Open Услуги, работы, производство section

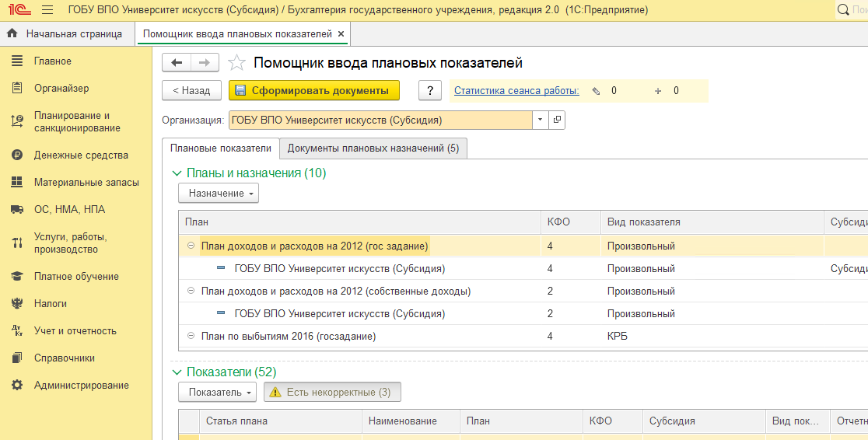[70, 243]
